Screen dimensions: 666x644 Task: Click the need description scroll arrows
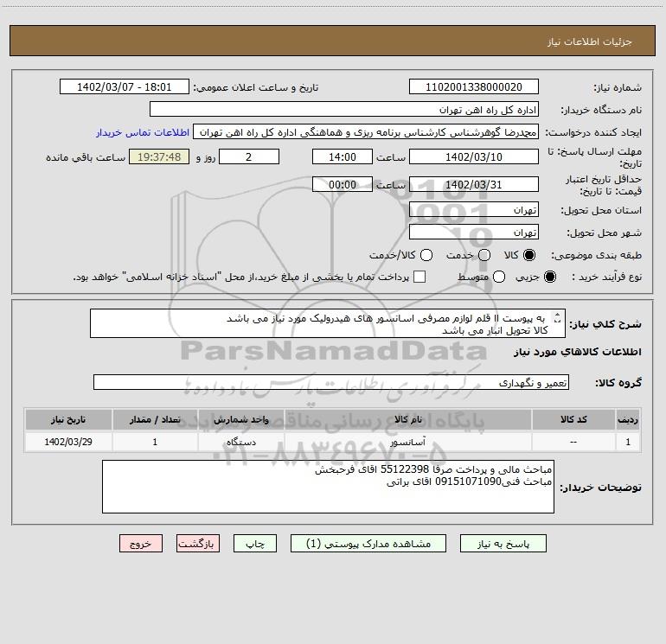pos(557,317)
